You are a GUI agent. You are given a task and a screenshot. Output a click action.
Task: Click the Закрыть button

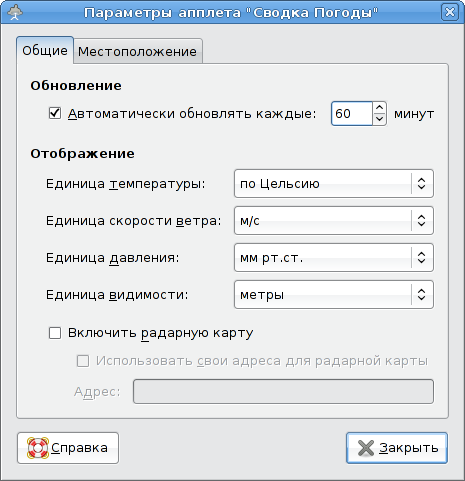pyautogui.click(x=397, y=448)
